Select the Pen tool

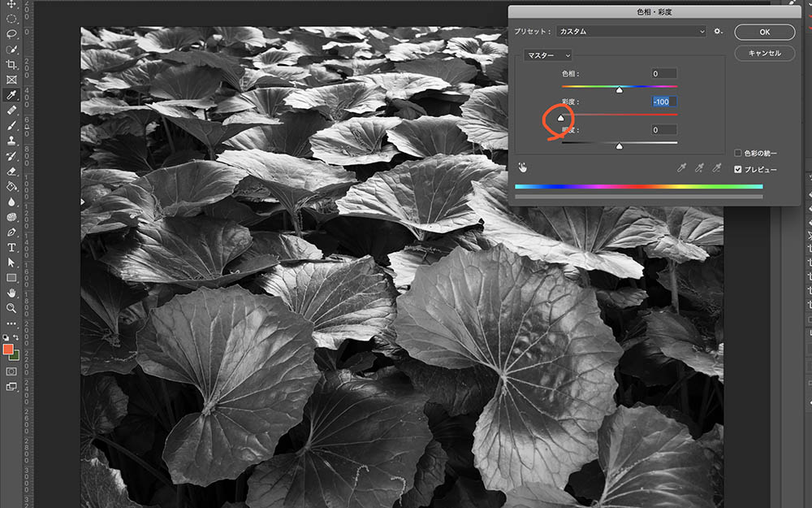point(11,232)
